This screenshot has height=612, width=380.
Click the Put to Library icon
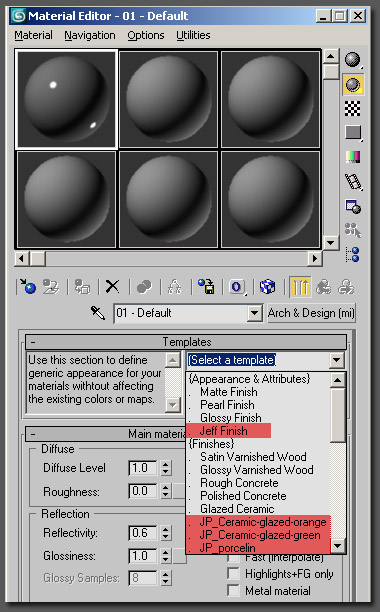tap(206, 287)
